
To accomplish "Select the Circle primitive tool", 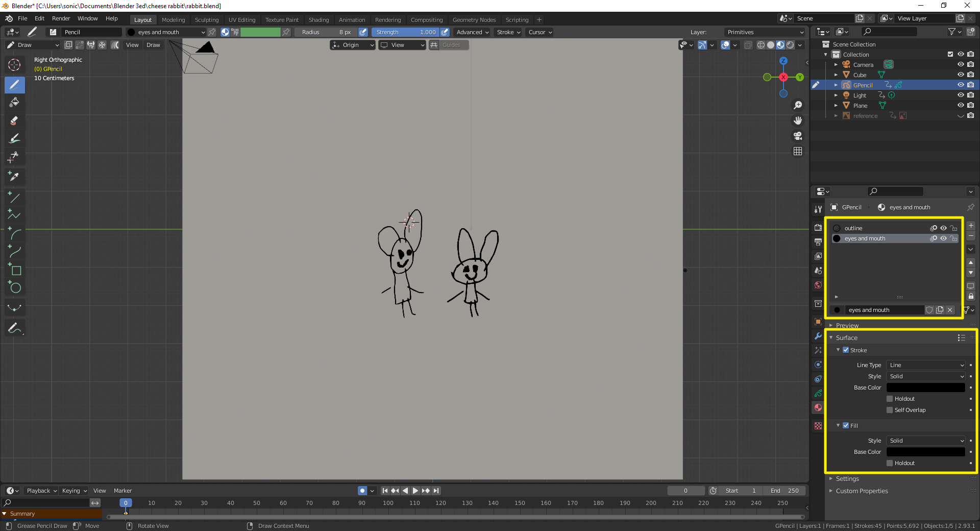I will 15,287.
